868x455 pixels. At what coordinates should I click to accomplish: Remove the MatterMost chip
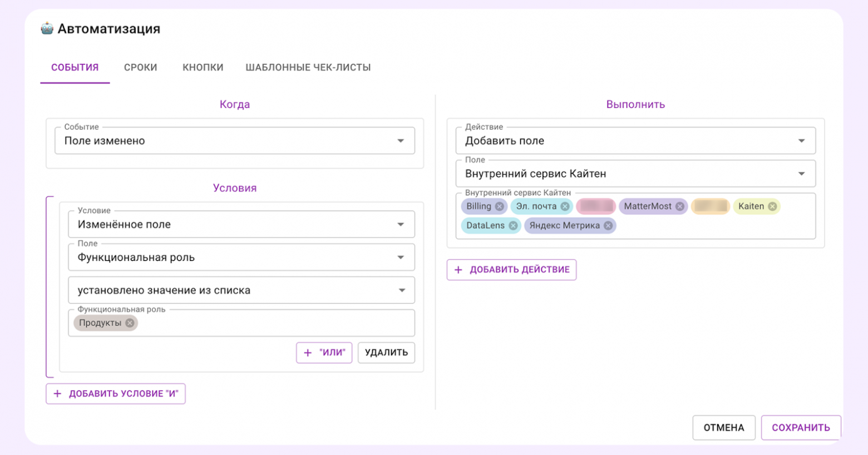tap(679, 206)
